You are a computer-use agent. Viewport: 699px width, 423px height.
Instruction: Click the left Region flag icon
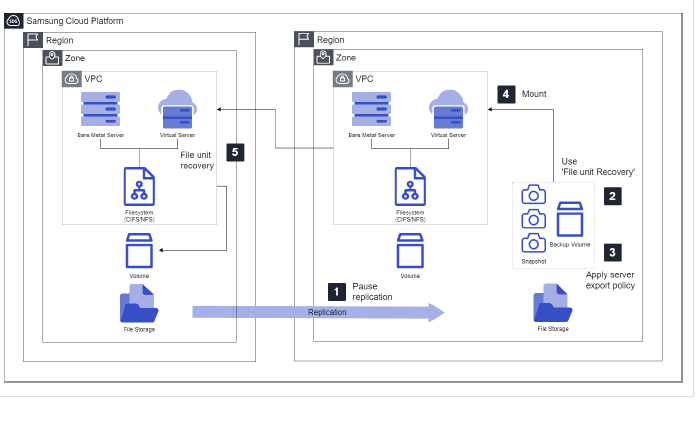[33, 40]
